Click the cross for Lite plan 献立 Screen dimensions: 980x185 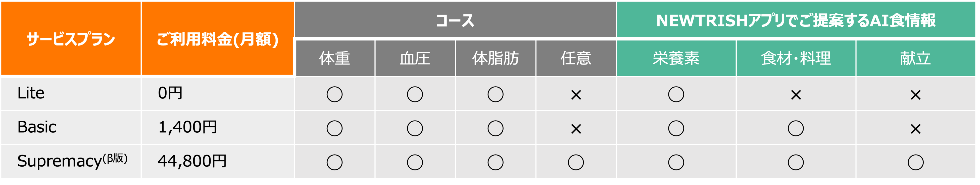coord(915,95)
